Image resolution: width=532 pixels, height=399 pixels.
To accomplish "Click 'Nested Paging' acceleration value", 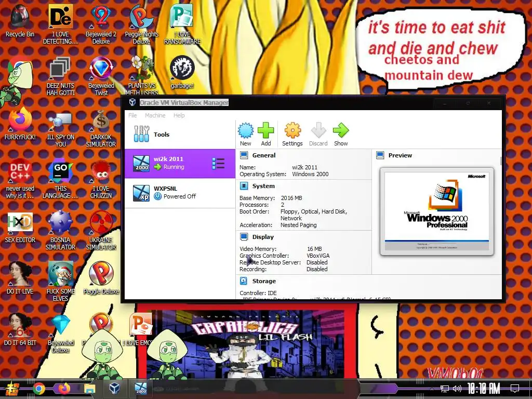I will point(298,225).
